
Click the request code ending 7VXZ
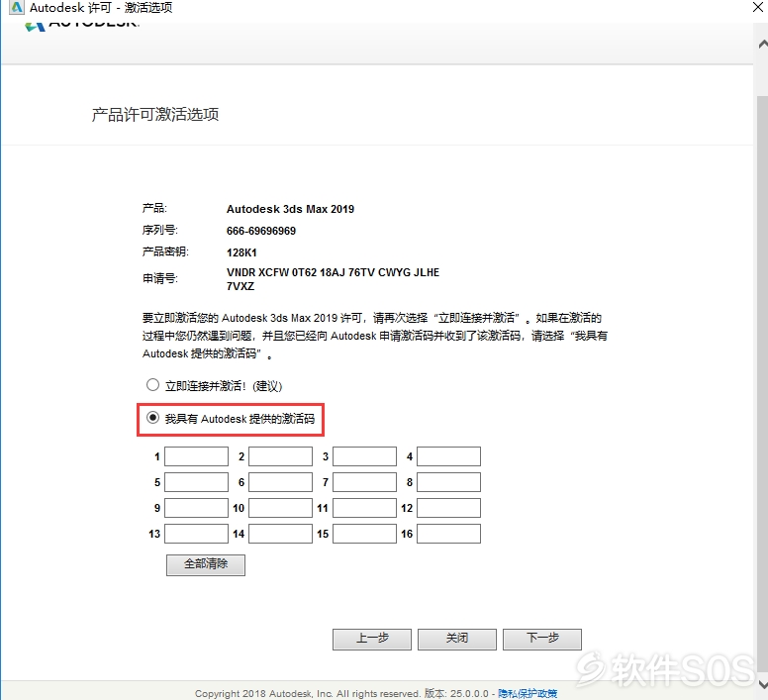click(x=240, y=286)
